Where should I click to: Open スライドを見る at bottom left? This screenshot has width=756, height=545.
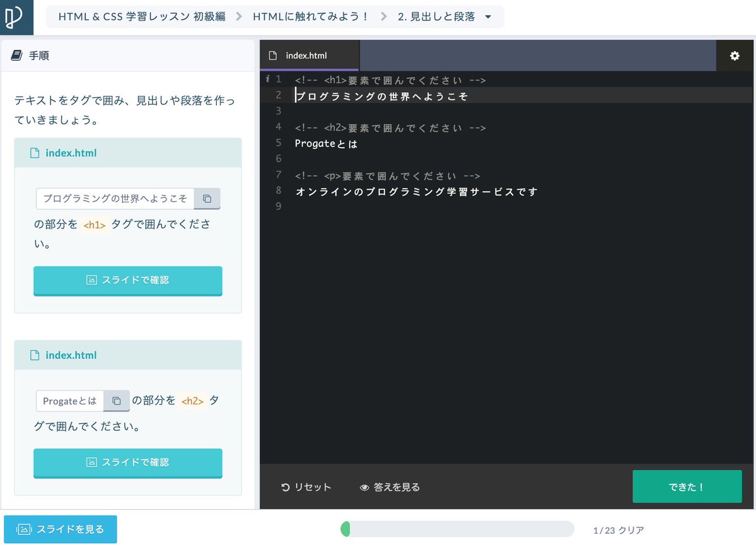[61, 529]
